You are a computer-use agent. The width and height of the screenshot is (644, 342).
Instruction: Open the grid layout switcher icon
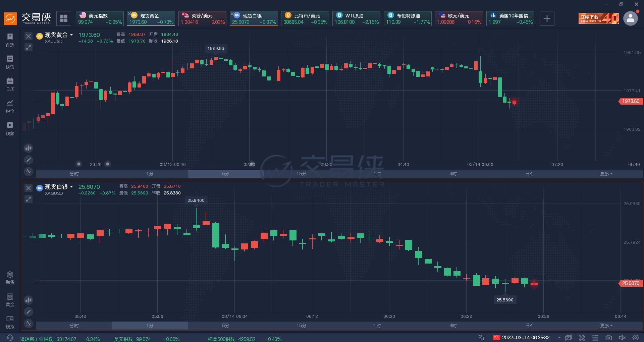click(64, 18)
